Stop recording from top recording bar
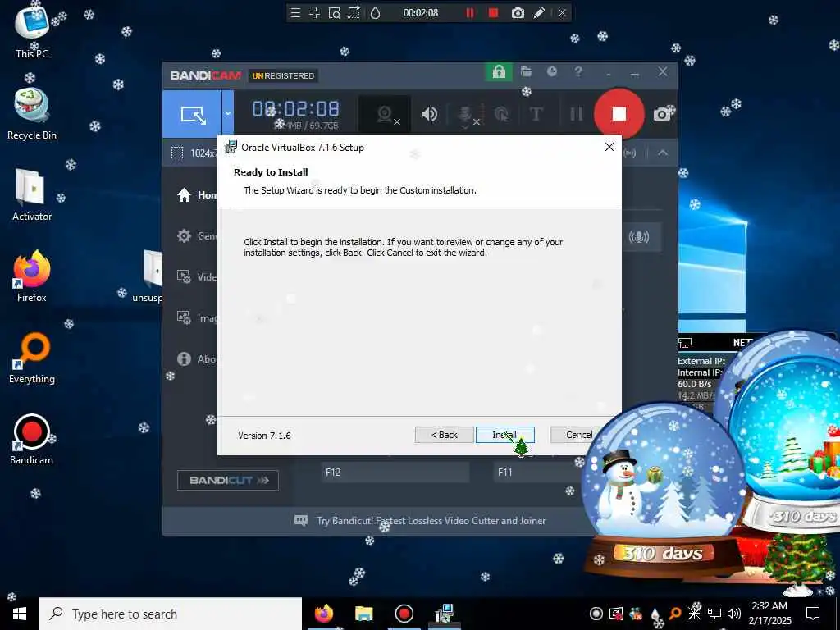The width and height of the screenshot is (840, 630). [493, 13]
